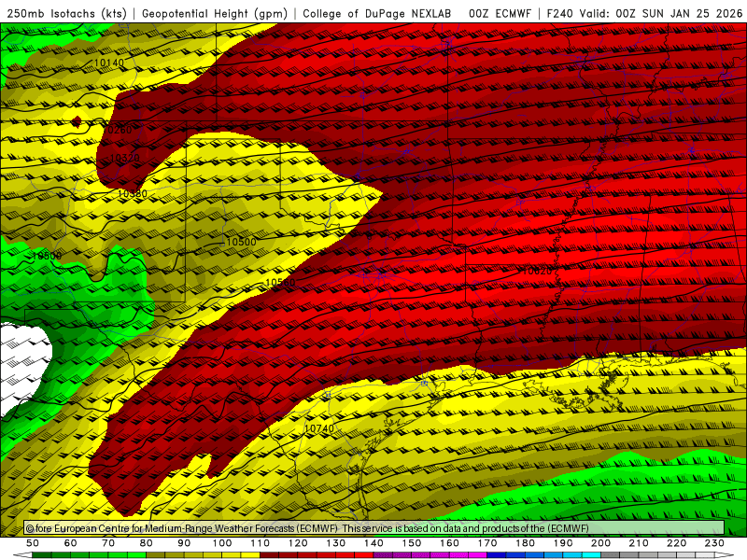The height and width of the screenshot is (560, 747).
Task: Click the '200' colorbar label
Action: [601, 543]
